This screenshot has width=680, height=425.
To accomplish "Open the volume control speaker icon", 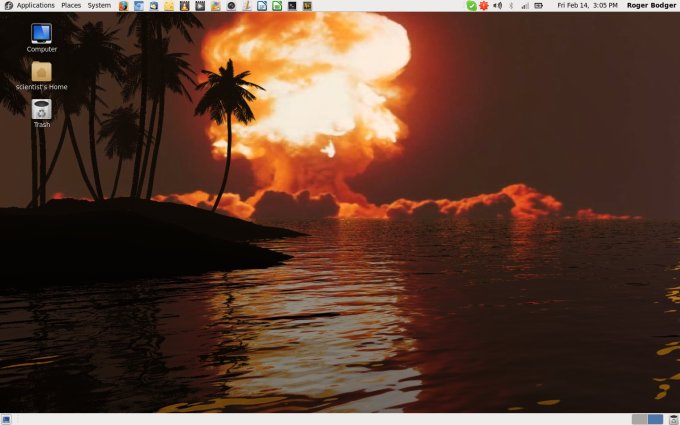I will click(498, 6).
